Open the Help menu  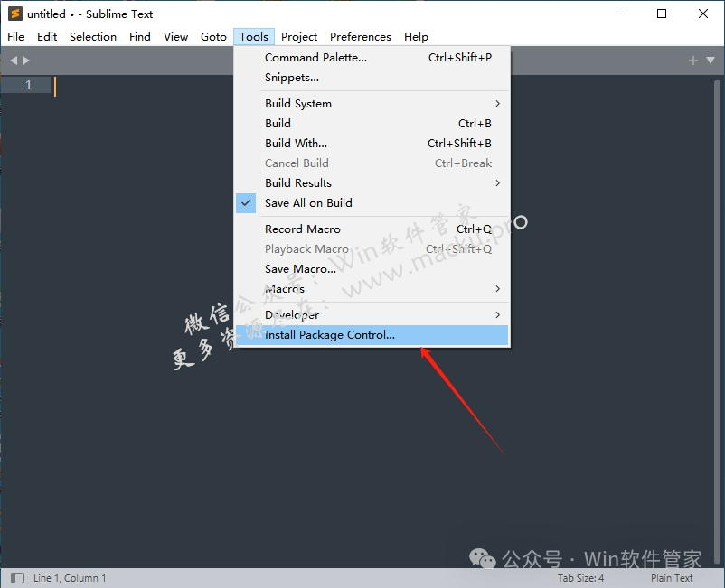coord(416,36)
